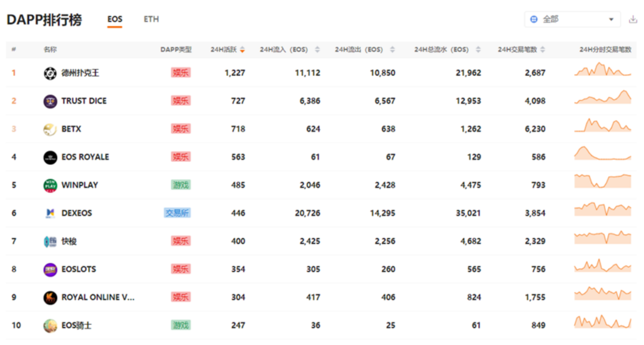Image resolution: width=644 pixels, height=345 pixels.
Task: Open the DEXEOS DApp link
Action: point(77,214)
